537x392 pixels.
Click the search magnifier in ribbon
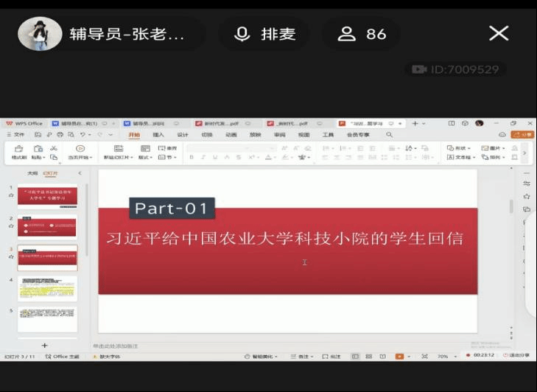(x=390, y=135)
